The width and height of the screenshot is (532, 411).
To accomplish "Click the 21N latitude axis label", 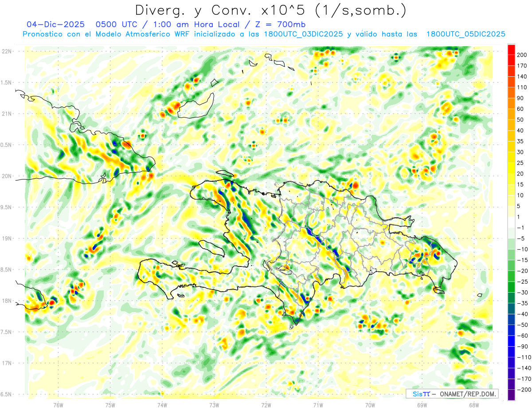I will coord(6,114).
